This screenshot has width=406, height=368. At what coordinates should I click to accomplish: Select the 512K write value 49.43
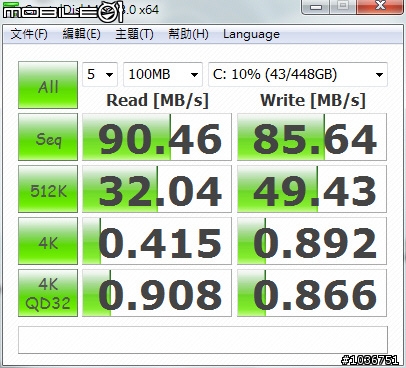pyautogui.click(x=312, y=189)
